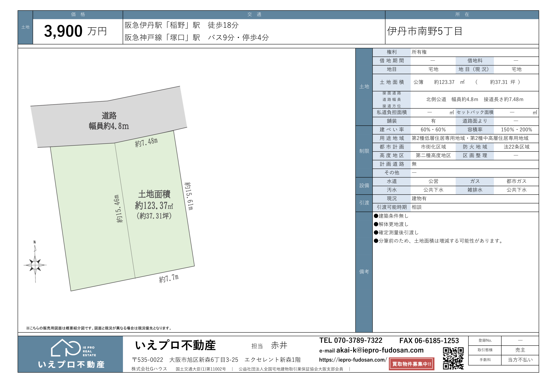554x392 pixels.
Task: Click the TEL 070-3789-7322 phone number
Action: coord(351,340)
